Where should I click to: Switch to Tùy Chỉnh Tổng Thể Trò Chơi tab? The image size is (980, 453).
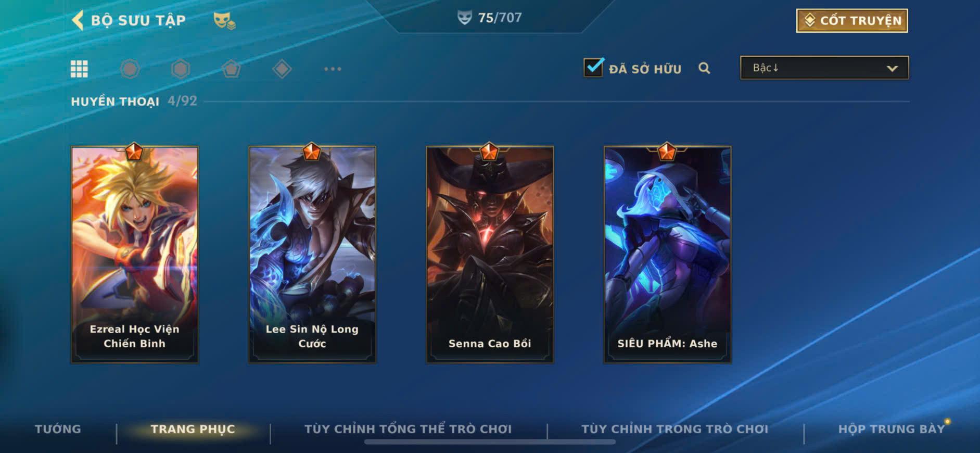408,429
